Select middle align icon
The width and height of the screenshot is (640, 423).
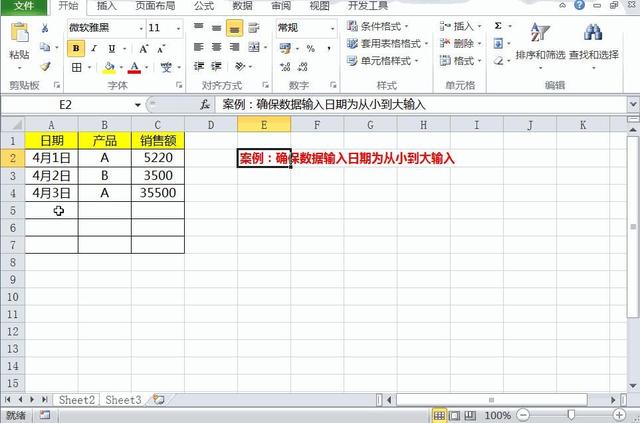point(216,28)
